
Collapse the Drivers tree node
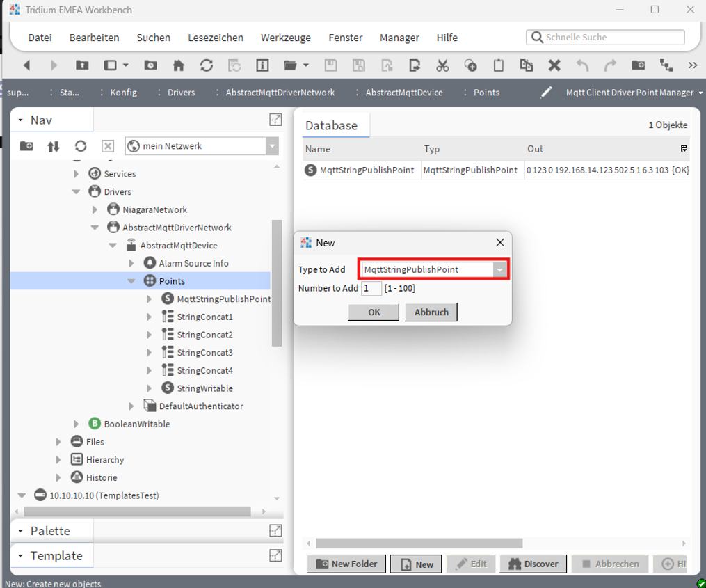[76, 192]
